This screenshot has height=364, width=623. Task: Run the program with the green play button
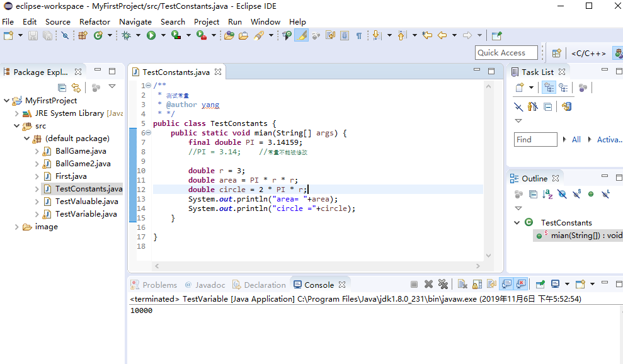(x=151, y=35)
